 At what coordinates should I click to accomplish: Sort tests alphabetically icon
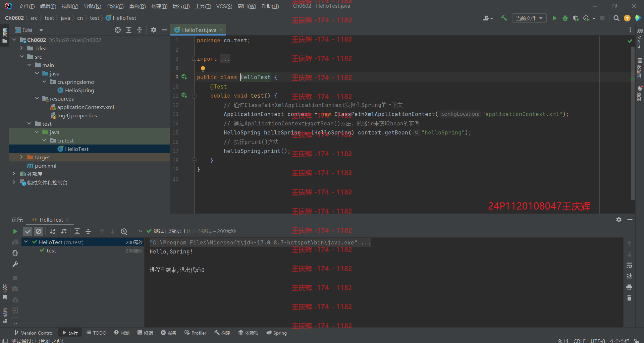(52, 231)
